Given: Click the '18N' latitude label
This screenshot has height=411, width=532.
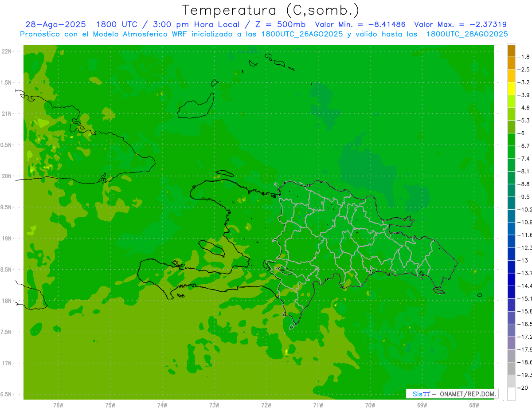Looking at the screenshot, I should point(7,301).
